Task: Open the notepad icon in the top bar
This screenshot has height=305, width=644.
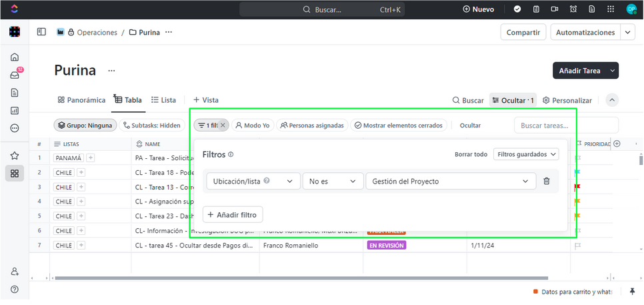Action: (536, 9)
